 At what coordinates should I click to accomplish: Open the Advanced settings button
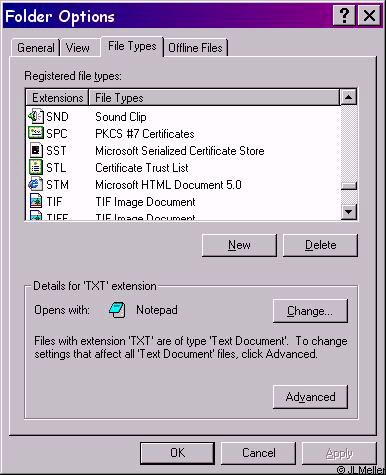pos(310,397)
